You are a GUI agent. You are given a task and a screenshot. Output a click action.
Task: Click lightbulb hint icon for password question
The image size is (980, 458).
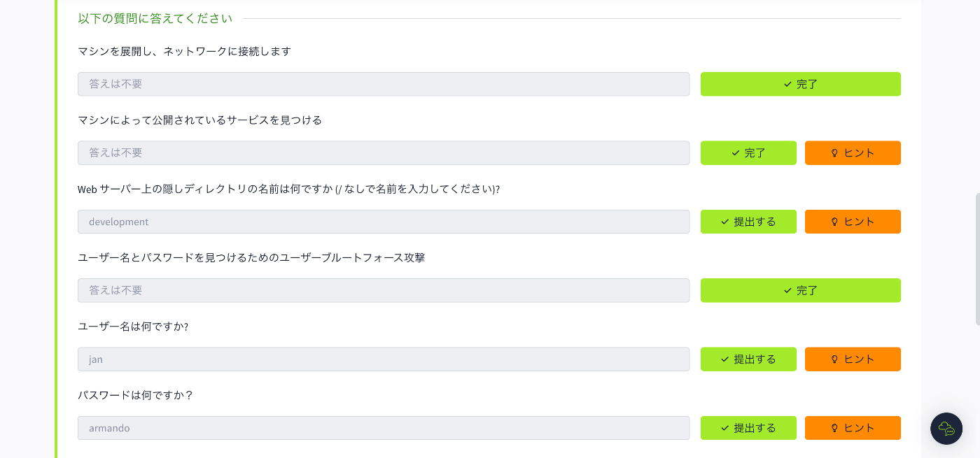(x=834, y=428)
